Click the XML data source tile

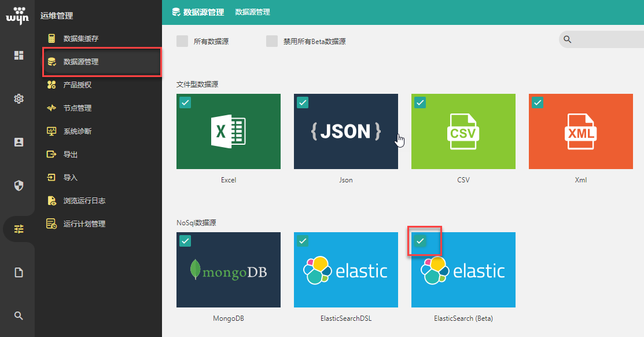[x=581, y=131]
